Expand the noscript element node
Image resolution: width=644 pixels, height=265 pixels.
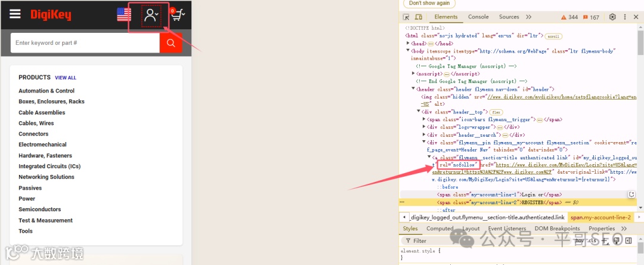tap(413, 73)
